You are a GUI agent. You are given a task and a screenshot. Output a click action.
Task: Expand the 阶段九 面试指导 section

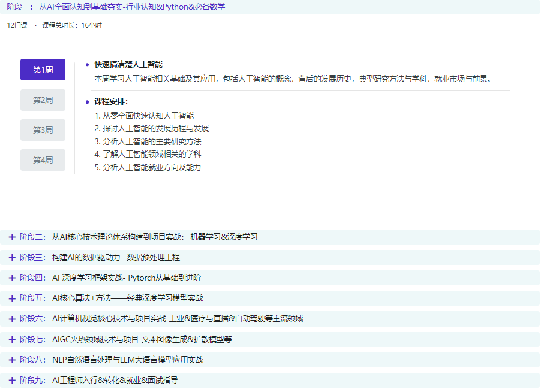[12, 379]
